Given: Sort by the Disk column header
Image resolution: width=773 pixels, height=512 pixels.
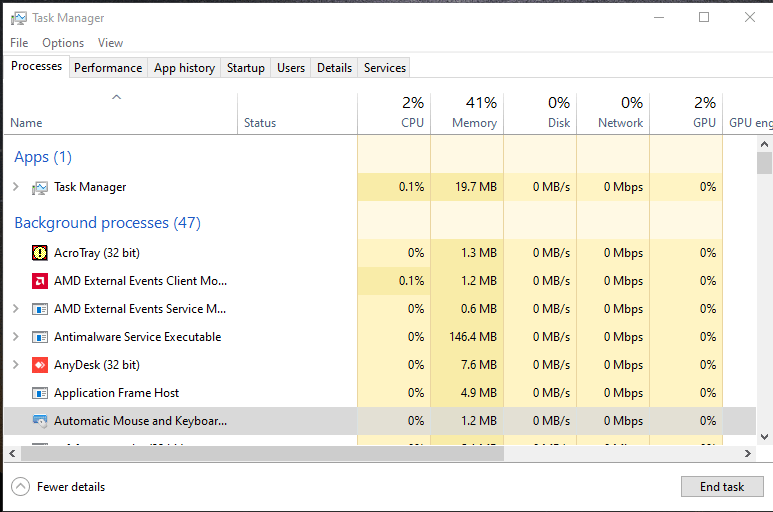Looking at the screenshot, I should pyautogui.click(x=540, y=114).
